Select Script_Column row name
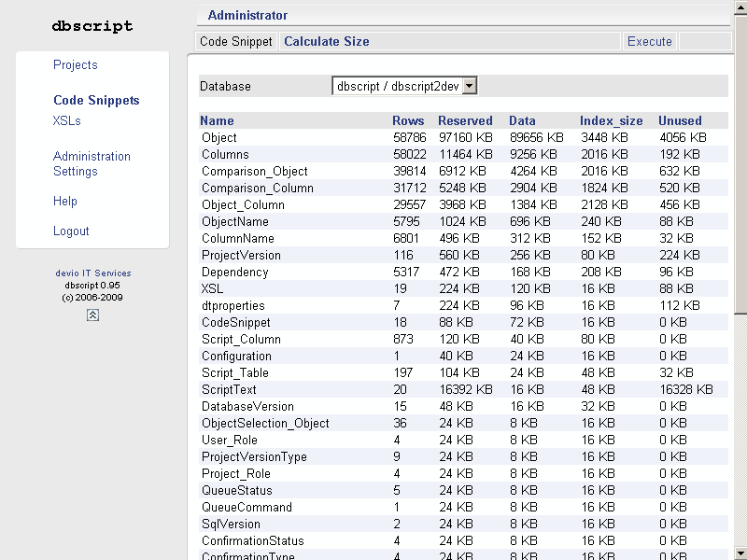The height and width of the screenshot is (560, 747). coord(241,339)
